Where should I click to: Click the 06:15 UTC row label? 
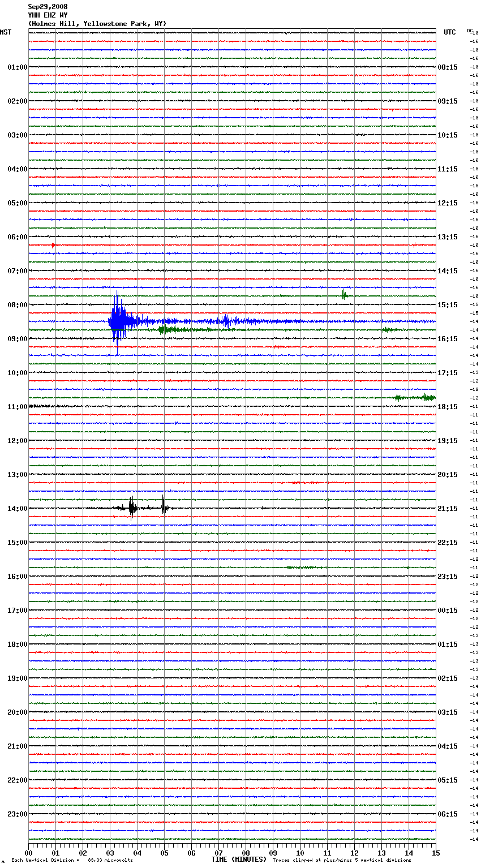coord(448,814)
